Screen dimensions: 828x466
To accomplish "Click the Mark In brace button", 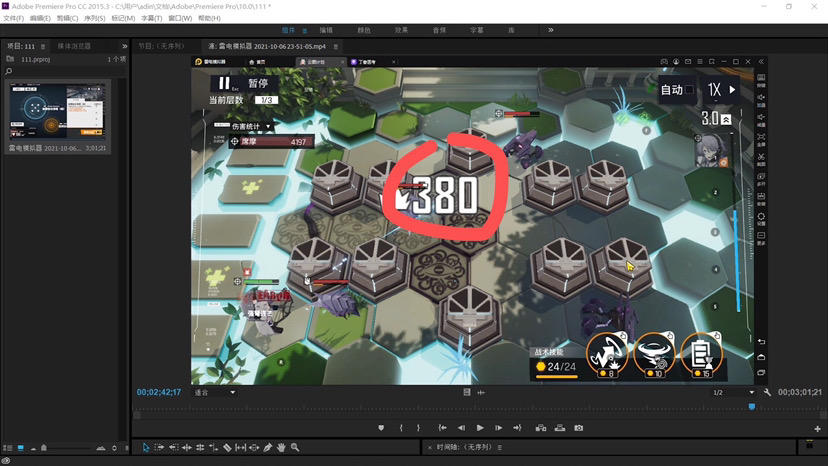I will point(401,428).
